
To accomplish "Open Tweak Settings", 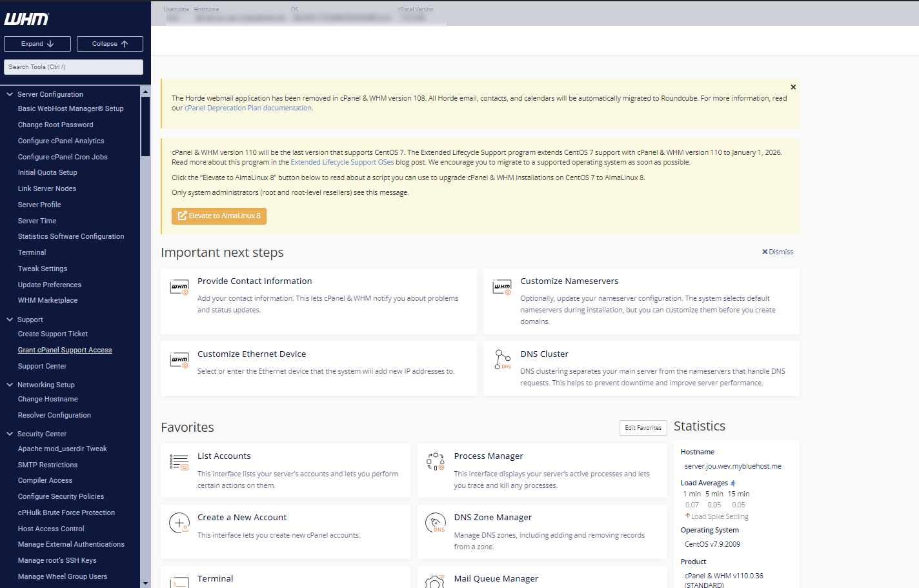I will (x=43, y=269).
